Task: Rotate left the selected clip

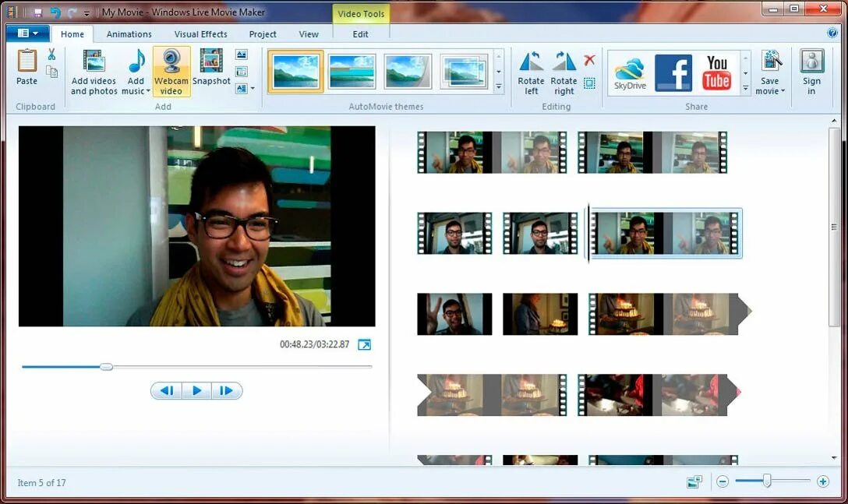Action: point(531,72)
